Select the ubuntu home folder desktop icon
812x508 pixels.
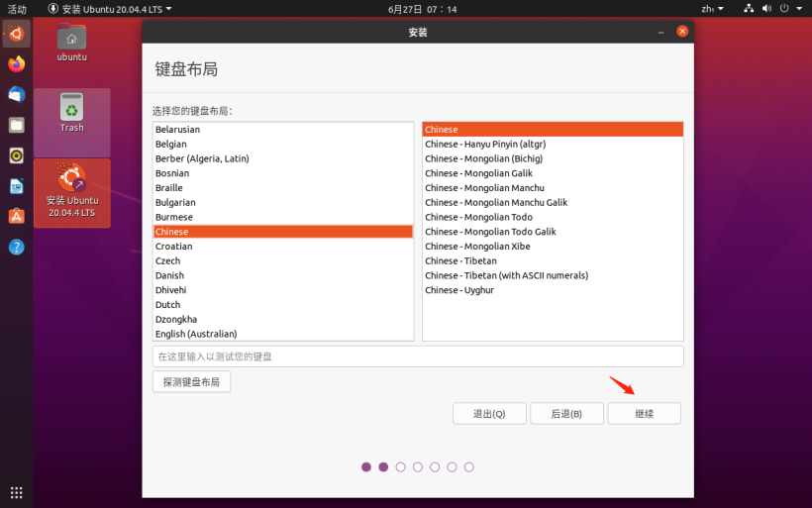pyautogui.click(x=71, y=43)
